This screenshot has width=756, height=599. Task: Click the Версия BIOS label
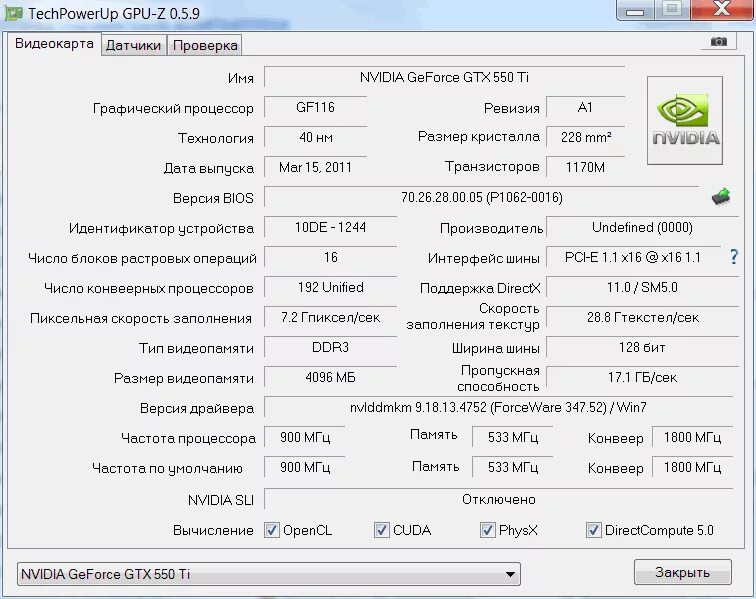point(213,198)
